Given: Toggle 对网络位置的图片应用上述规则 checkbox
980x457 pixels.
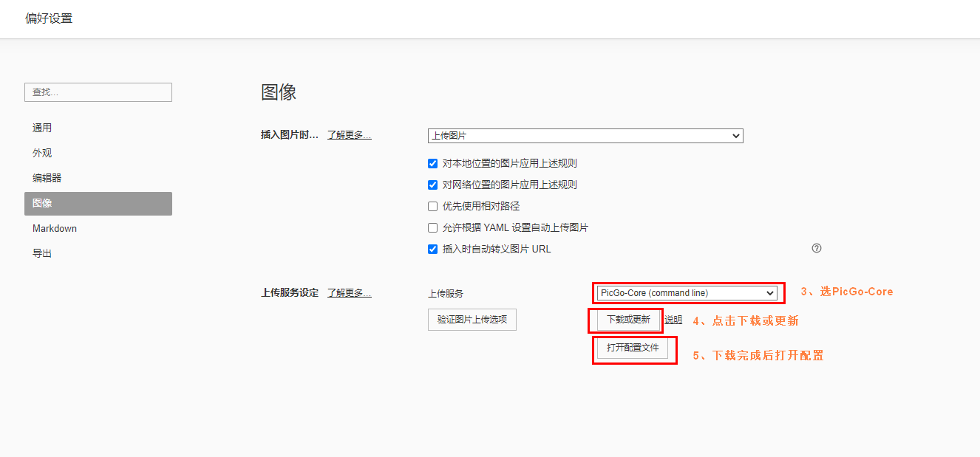Looking at the screenshot, I should tap(433, 185).
